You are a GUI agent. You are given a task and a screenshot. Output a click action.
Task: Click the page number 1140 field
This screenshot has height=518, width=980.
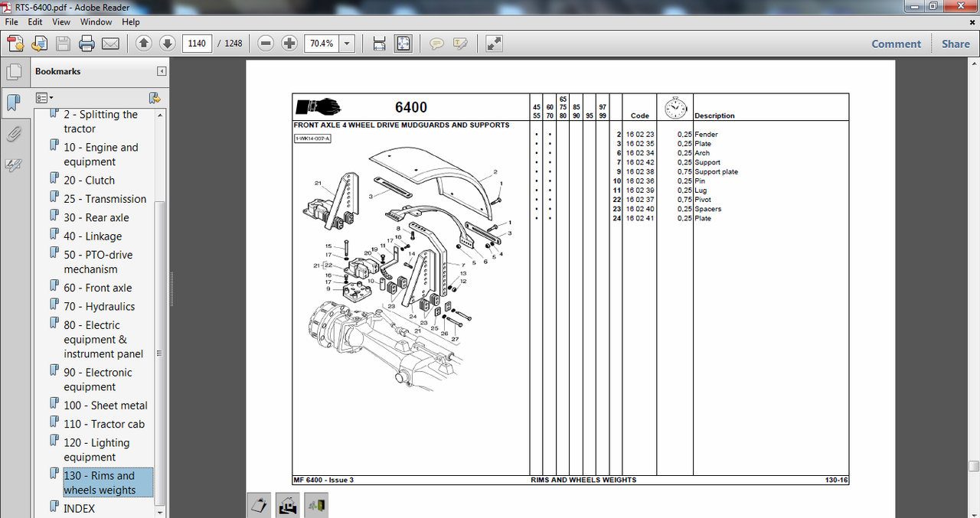coord(197,44)
